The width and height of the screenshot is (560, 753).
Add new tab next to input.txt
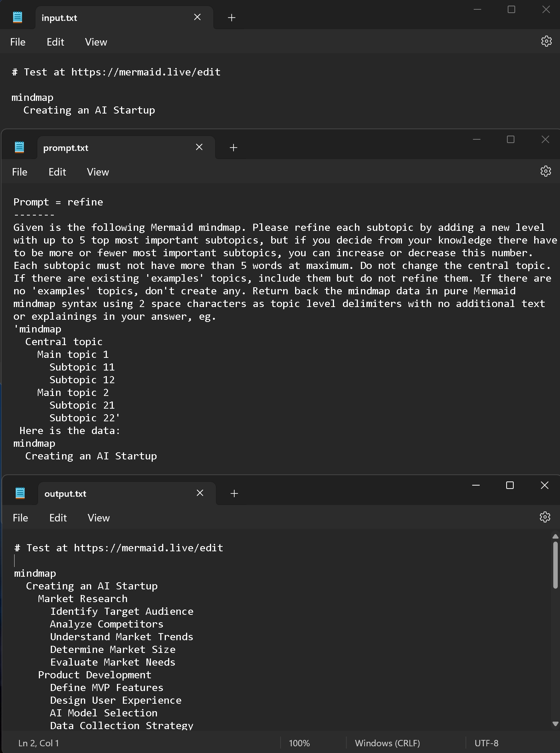click(232, 18)
